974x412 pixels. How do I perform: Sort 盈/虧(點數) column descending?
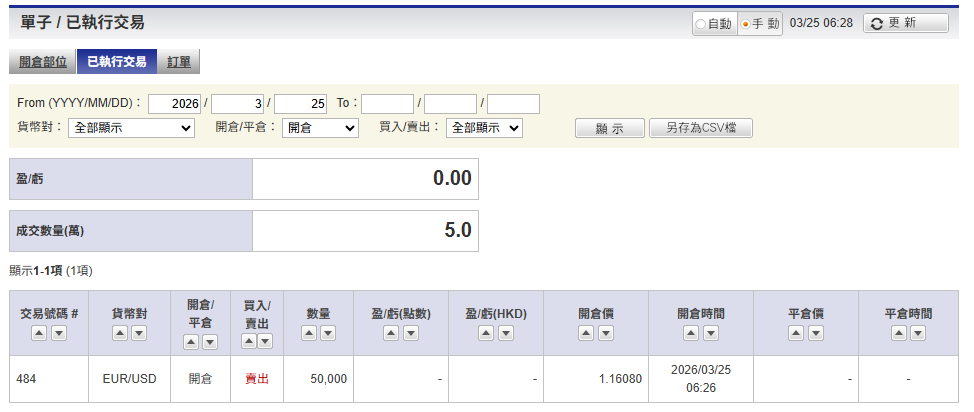pos(411,334)
